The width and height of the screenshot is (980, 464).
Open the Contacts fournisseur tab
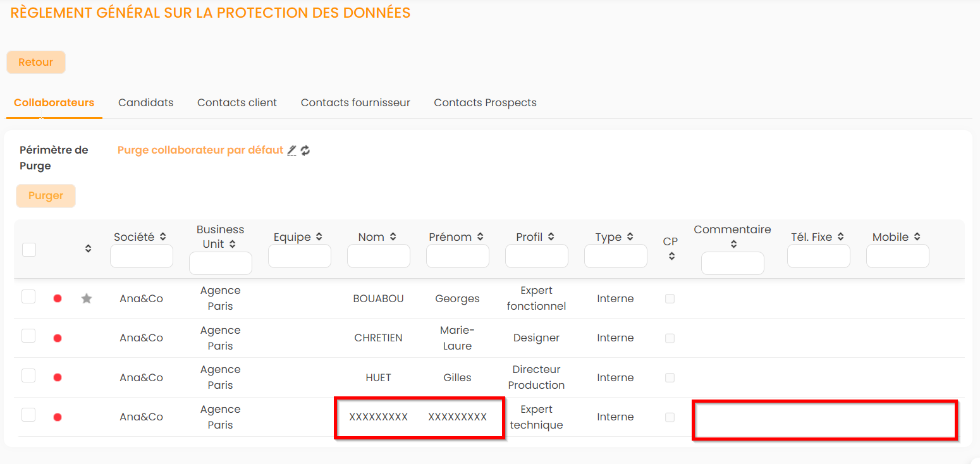355,102
